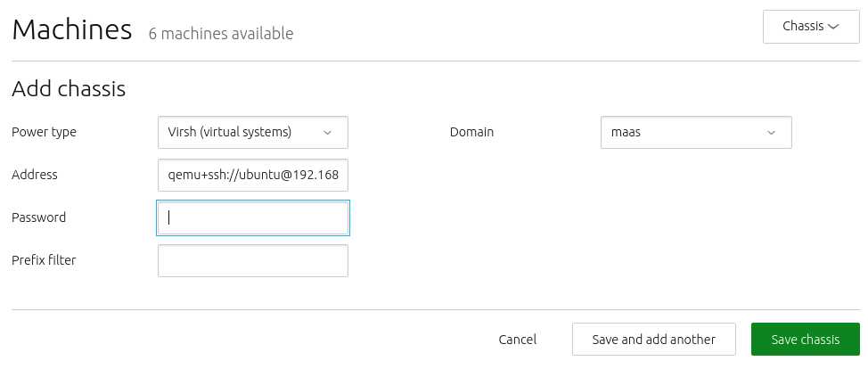Viewport: 868px width, 369px height.
Task: Select the Prefix filter text box
Action: click(253, 260)
